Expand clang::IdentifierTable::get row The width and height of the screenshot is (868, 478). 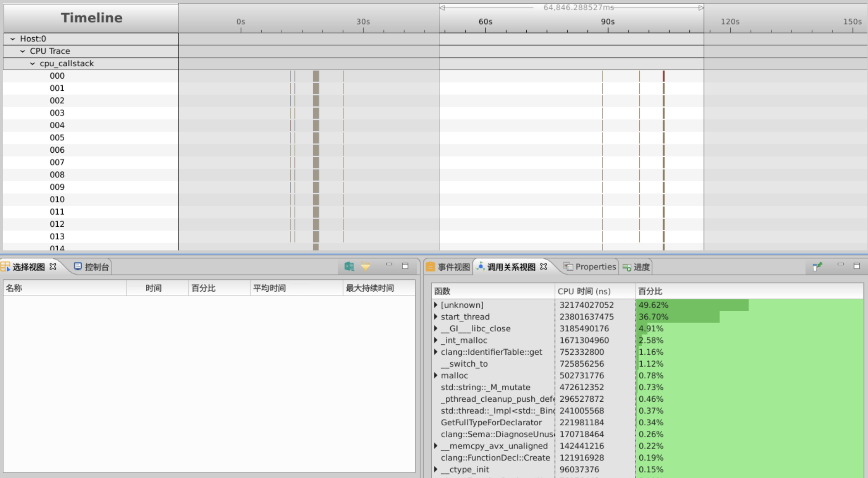pyautogui.click(x=435, y=352)
